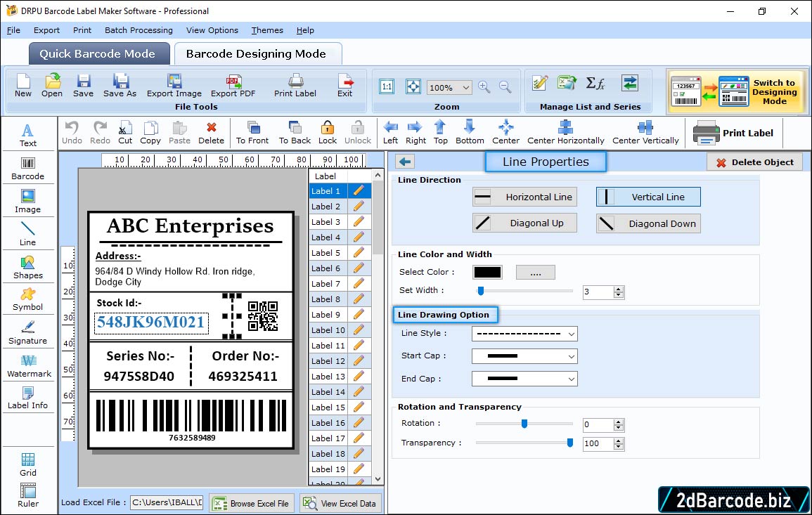Open the Export menu

tap(46, 30)
